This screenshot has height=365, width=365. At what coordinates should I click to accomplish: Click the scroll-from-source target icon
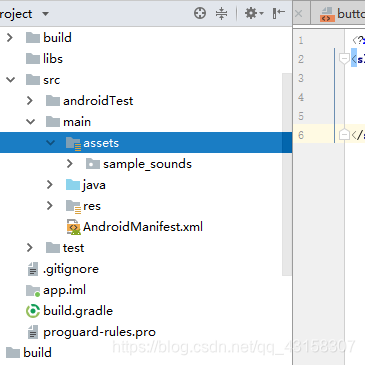click(200, 13)
